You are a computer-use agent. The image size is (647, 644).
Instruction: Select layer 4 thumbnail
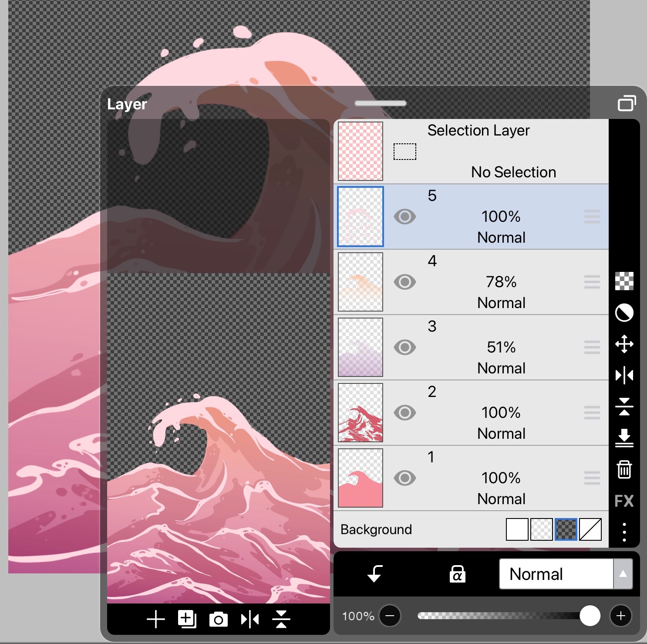[x=361, y=282]
